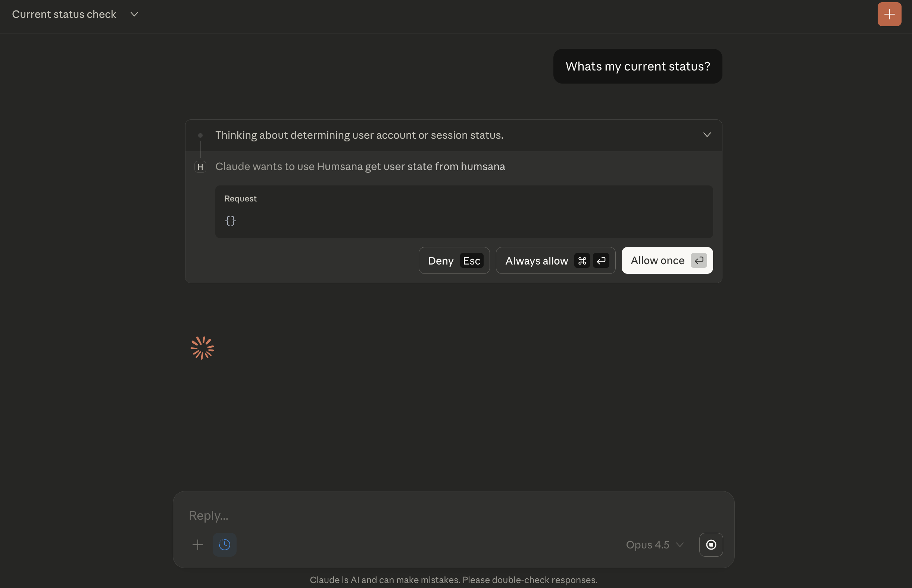The height and width of the screenshot is (588, 912).
Task: Start a new chat with the plus icon
Action: point(889,14)
